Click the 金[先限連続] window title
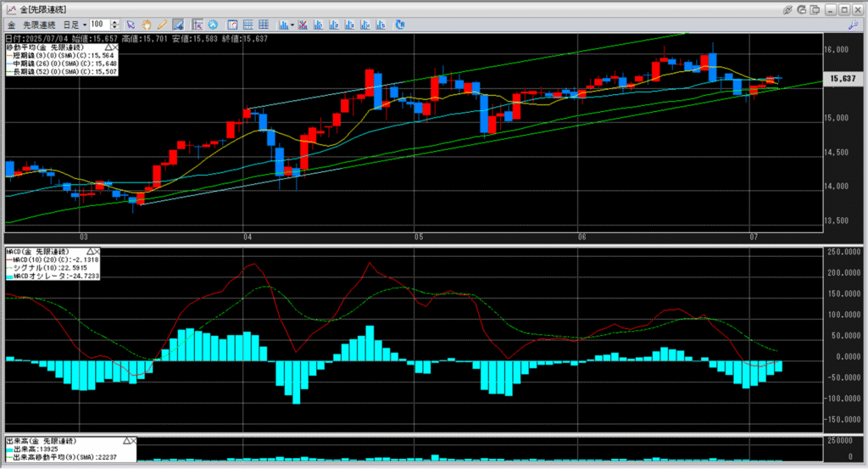Screen dimensions: 868x469 (43, 9)
